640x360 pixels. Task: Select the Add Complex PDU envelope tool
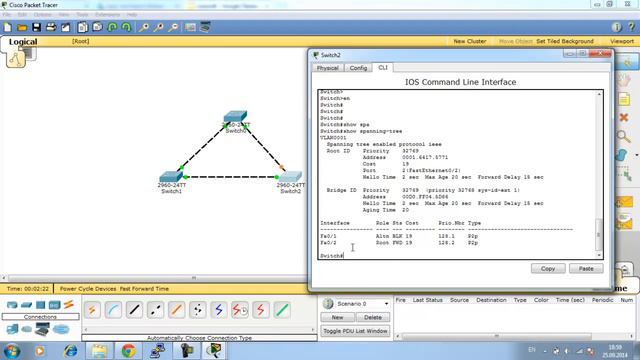[624, 222]
